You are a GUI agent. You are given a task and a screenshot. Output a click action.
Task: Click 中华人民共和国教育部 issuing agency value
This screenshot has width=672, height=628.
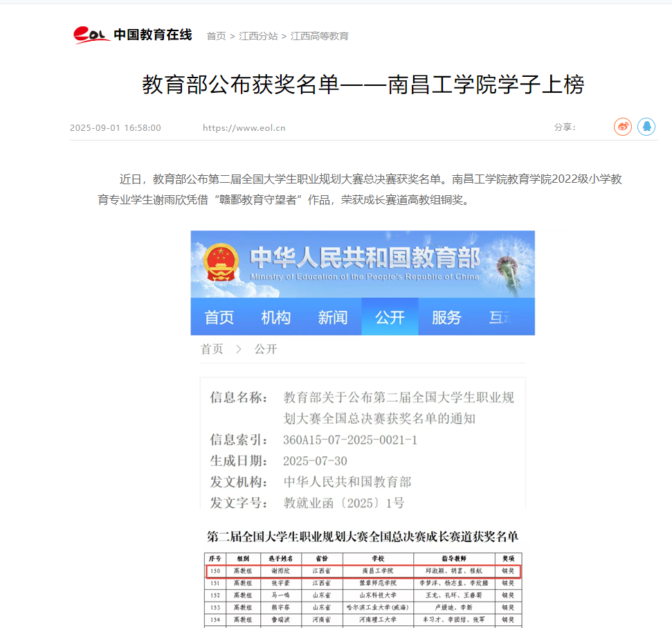(347, 482)
